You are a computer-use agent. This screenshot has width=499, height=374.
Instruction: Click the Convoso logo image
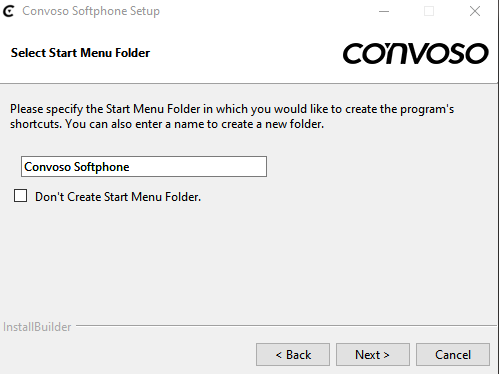(415, 53)
